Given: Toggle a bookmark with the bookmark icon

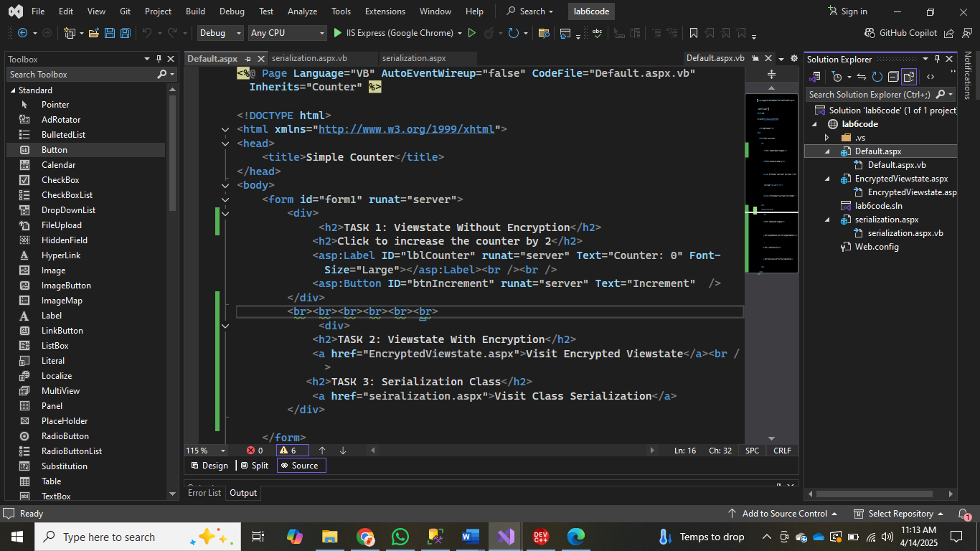Looking at the screenshot, I should tap(694, 33).
